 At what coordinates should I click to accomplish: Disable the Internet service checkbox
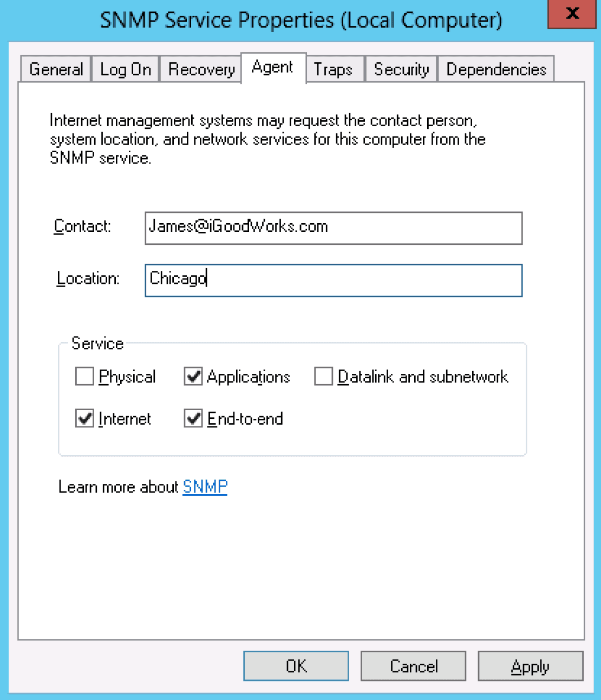(x=85, y=418)
